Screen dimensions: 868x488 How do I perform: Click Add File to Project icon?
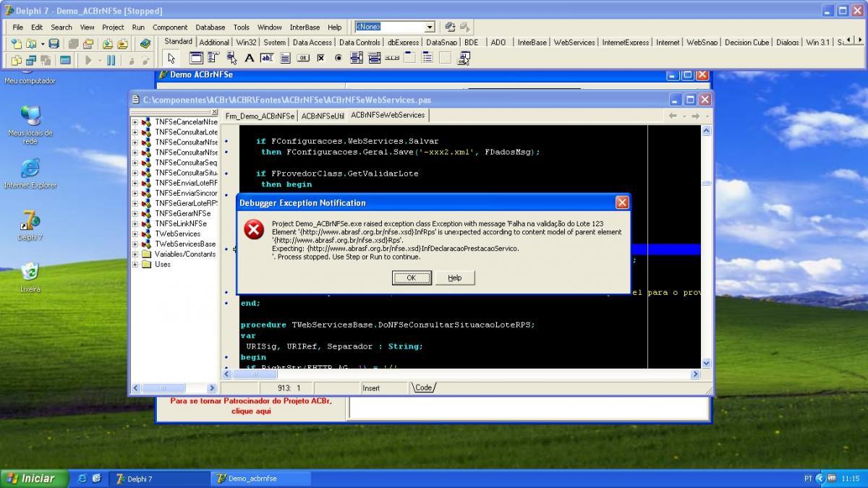pyautogui.click(x=108, y=43)
